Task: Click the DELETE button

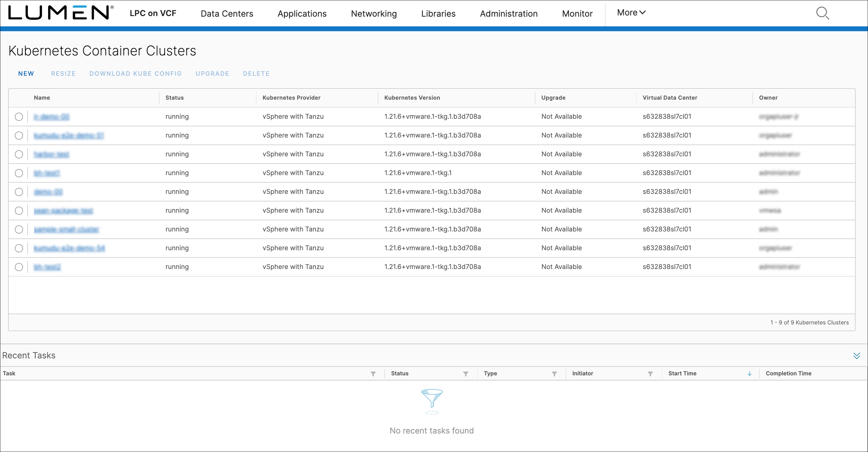Action: click(256, 74)
